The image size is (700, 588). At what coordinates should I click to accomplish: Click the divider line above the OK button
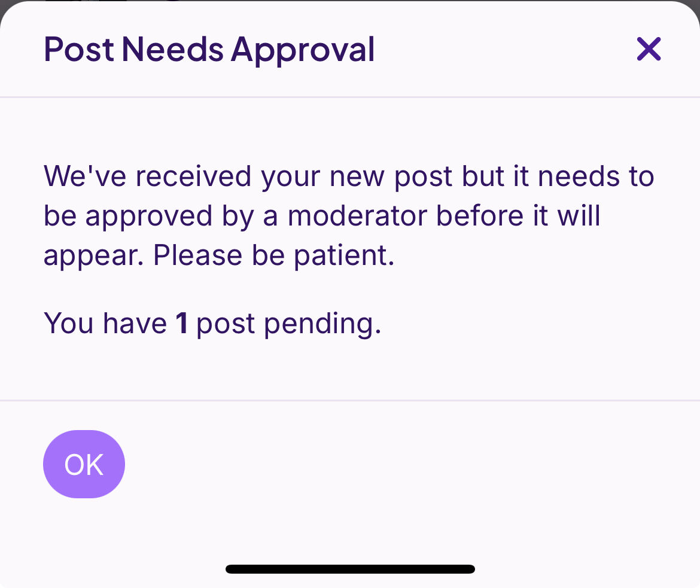(x=350, y=400)
